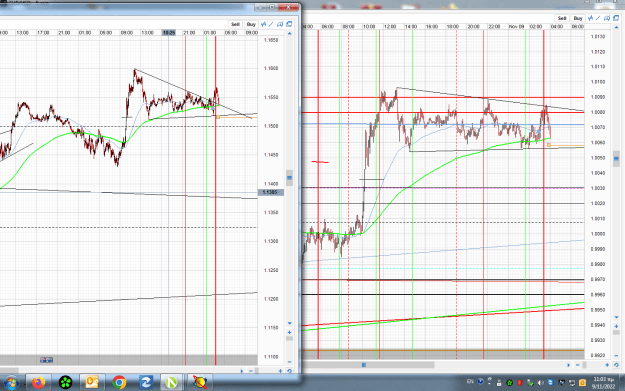Click the 1.1385 current price label
Screen dimensions: 625x391
(271, 193)
